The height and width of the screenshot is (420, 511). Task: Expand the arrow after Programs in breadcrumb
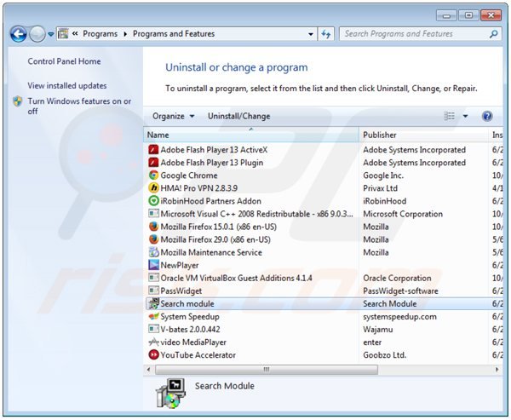[x=125, y=34]
